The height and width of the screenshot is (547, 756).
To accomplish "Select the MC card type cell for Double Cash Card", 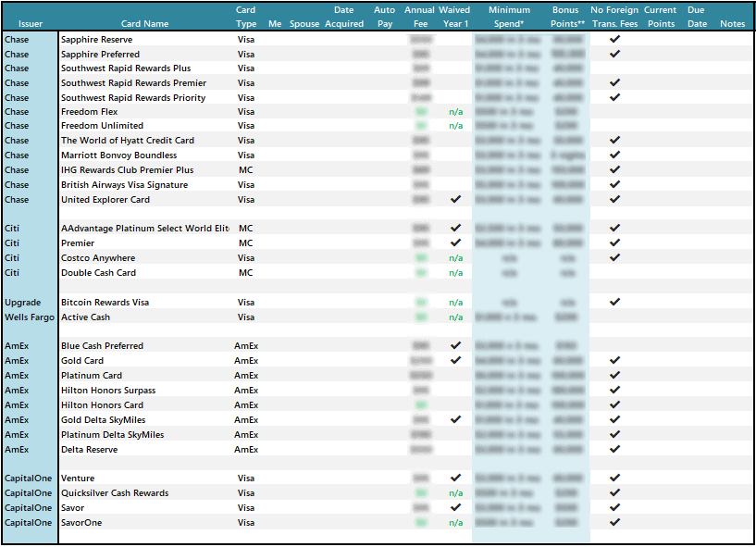I will pyautogui.click(x=246, y=272).
